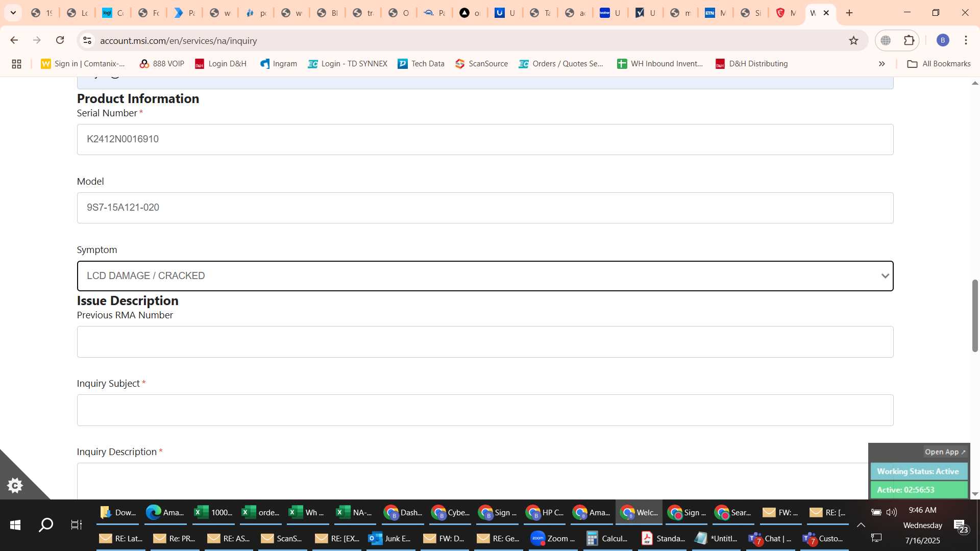Click Working Status: Active indicator
The image size is (980, 551).
(918, 471)
